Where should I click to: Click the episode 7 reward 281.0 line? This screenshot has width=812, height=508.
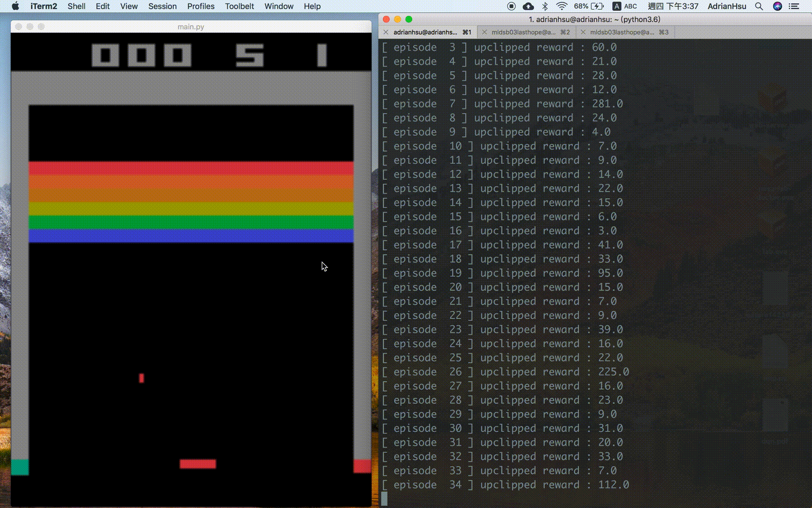pyautogui.click(x=503, y=104)
